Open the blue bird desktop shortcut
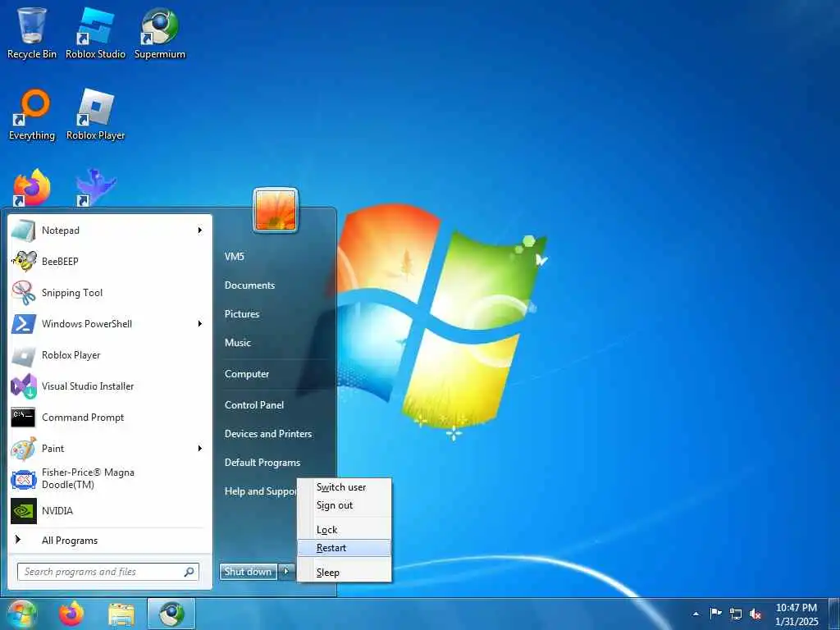Image resolution: width=840 pixels, height=630 pixels. [95, 188]
